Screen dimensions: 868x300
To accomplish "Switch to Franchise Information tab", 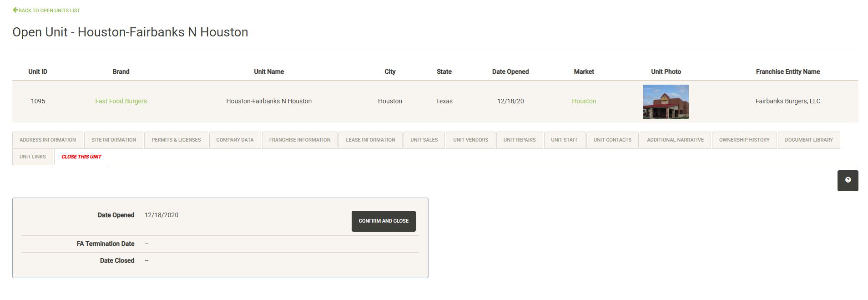I will pos(300,140).
